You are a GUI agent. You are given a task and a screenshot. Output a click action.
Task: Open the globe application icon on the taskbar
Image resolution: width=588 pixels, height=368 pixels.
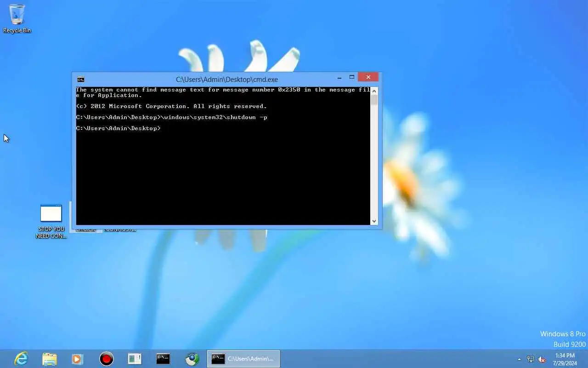click(x=192, y=359)
